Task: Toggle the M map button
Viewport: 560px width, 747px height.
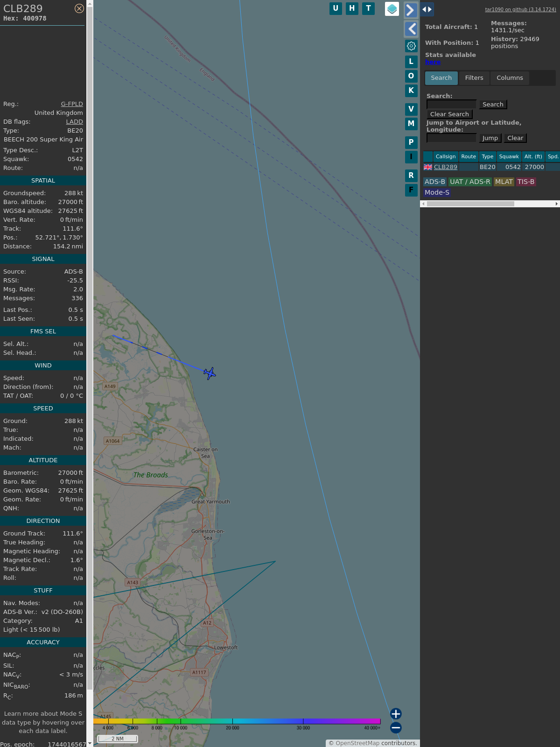Action: coord(411,124)
